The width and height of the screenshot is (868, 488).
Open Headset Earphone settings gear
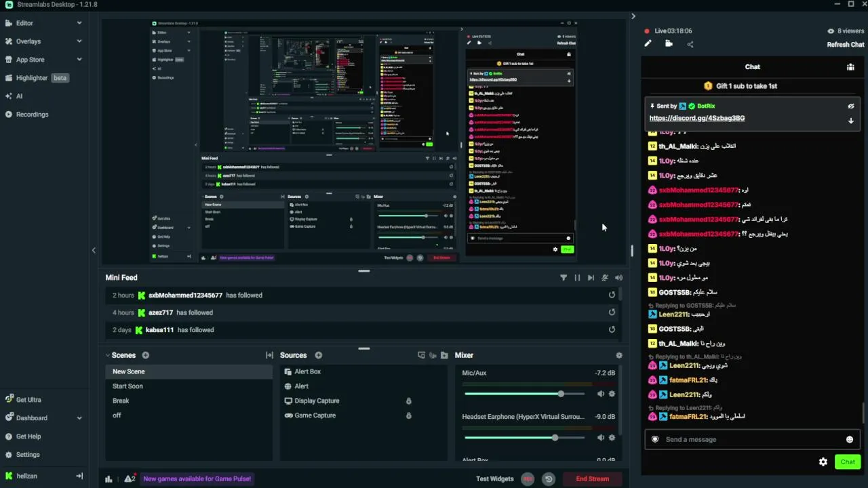click(x=612, y=438)
